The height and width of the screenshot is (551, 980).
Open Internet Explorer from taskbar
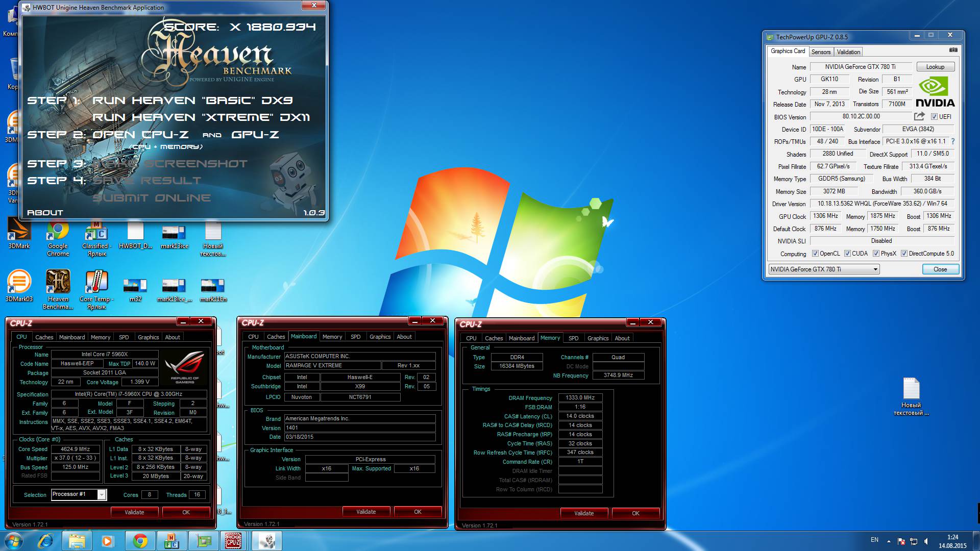46,541
